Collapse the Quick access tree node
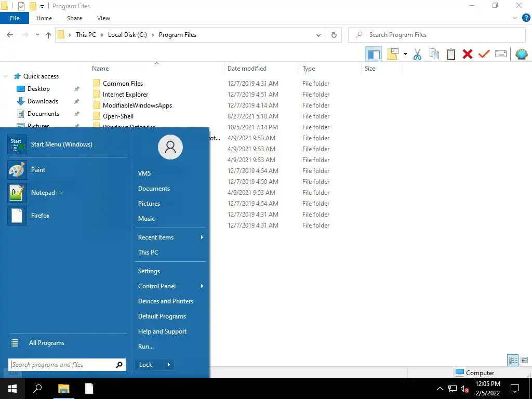The height and width of the screenshot is (399, 532). [5, 76]
